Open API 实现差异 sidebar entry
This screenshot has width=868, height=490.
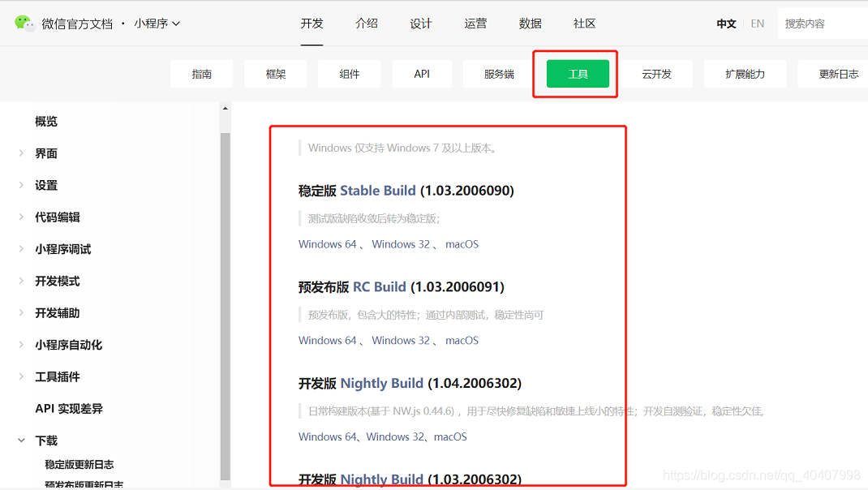(69, 409)
